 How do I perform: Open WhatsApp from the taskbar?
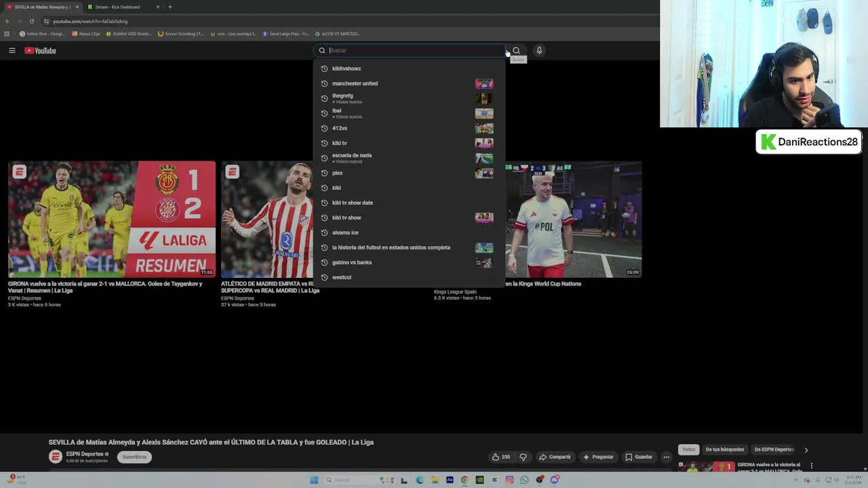(524, 480)
